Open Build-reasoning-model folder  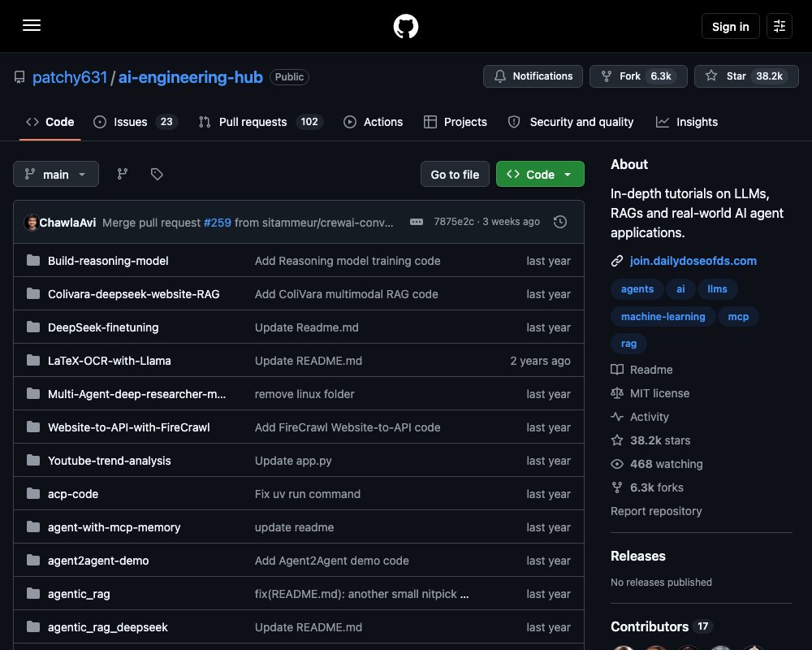point(108,261)
